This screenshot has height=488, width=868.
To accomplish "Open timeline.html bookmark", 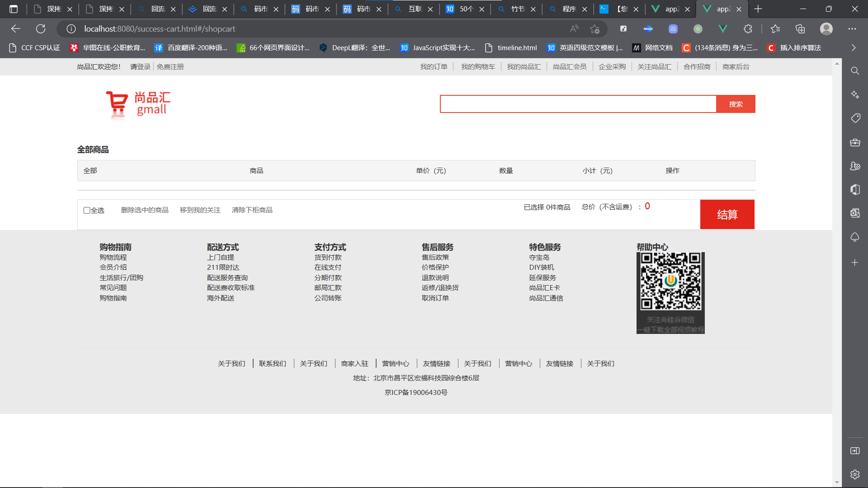I will 511,48.
